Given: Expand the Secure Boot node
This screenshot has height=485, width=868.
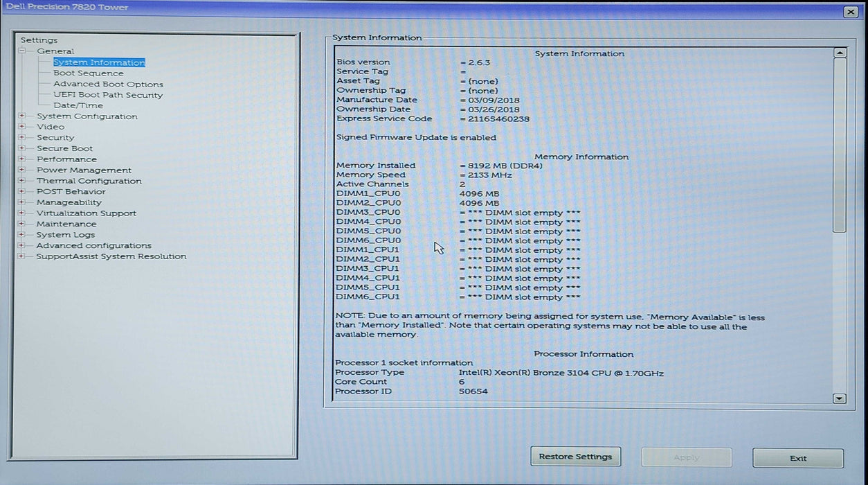Looking at the screenshot, I should point(22,148).
